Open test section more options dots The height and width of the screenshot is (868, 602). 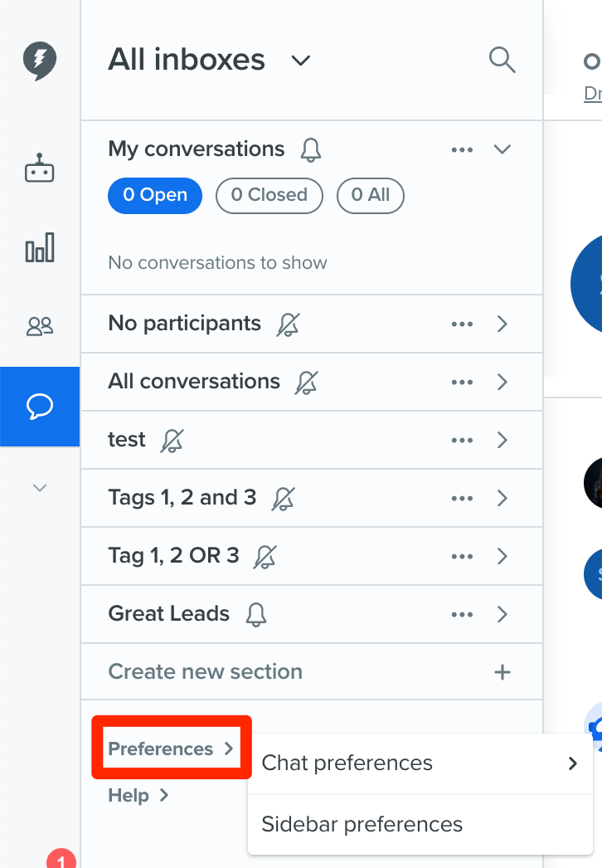point(462,440)
